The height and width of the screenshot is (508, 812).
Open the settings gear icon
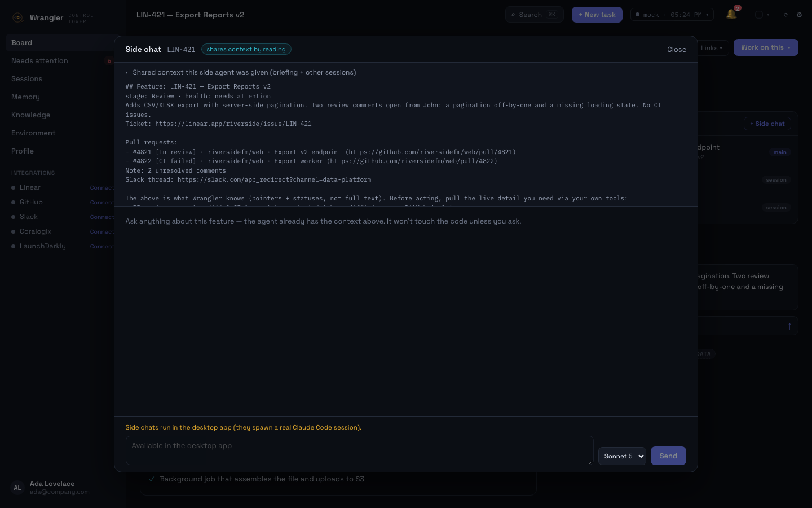(799, 15)
